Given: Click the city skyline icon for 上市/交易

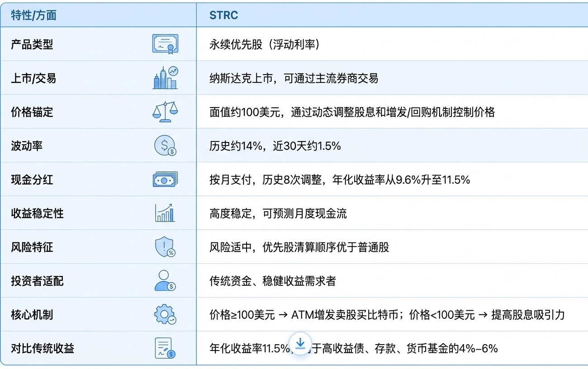Looking at the screenshot, I should tap(166, 78).
